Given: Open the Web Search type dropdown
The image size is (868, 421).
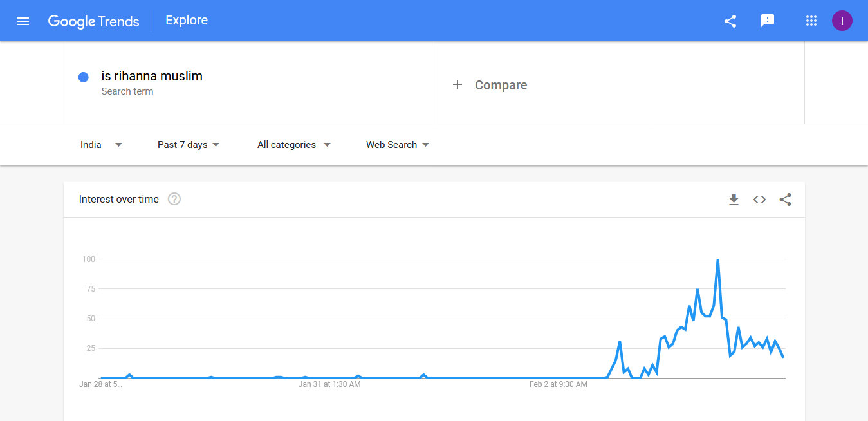Looking at the screenshot, I should point(397,145).
